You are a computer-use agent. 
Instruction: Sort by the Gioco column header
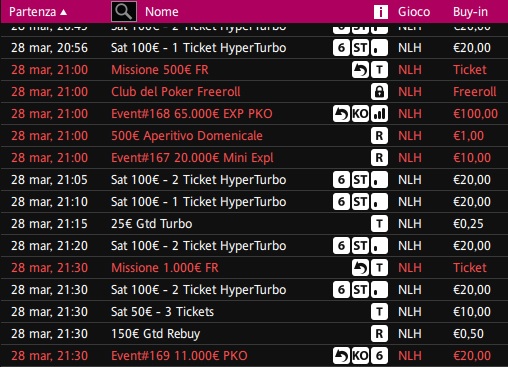pyautogui.click(x=414, y=12)
